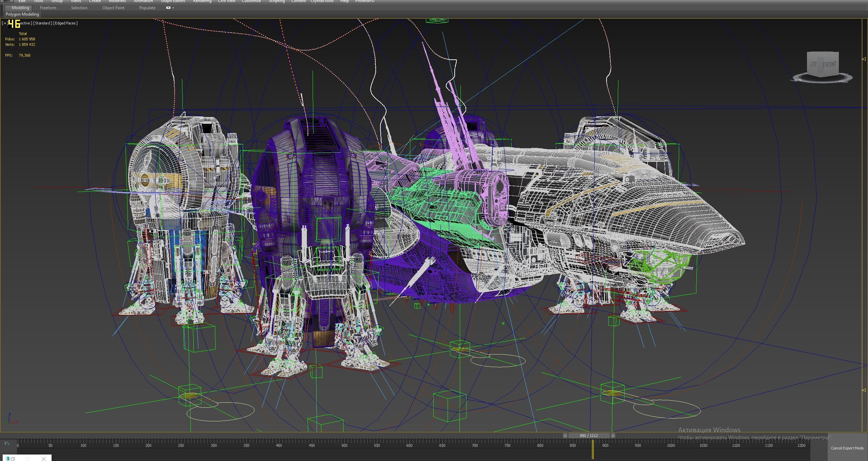Click the ribbon minimize toggle icon
868x461 pixels.
[x=168, y=8]
